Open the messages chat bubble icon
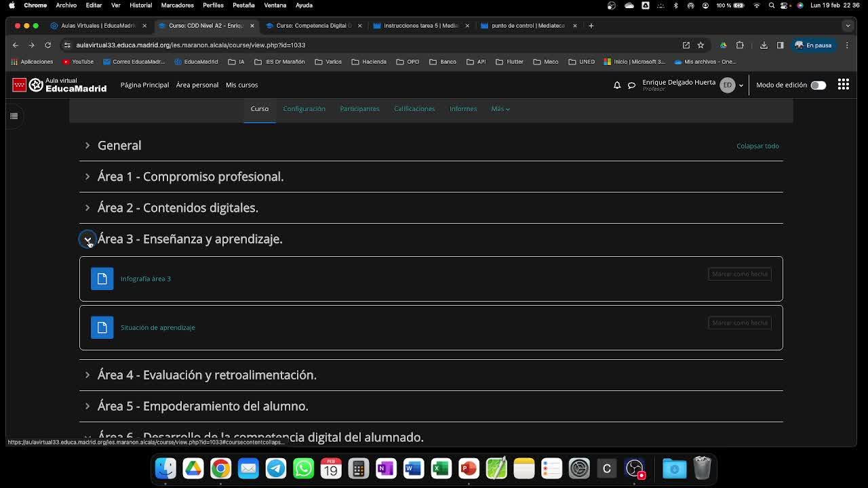The height and width of the screenshot is (488, 868). click(631, 85)
